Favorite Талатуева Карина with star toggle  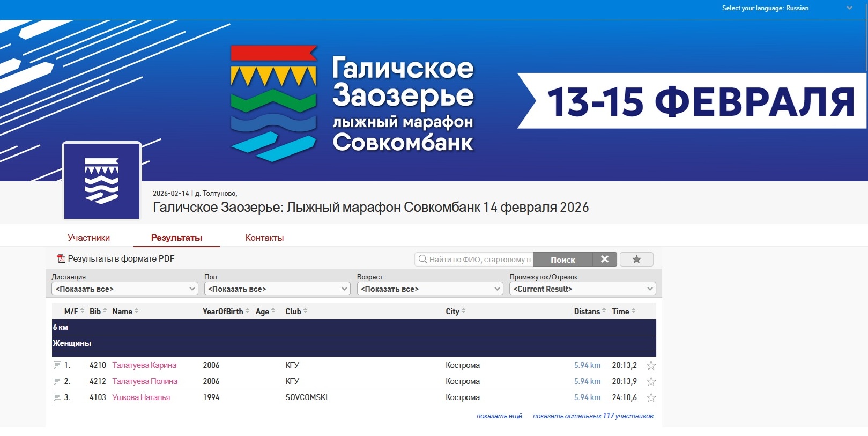tap(651, 365)
